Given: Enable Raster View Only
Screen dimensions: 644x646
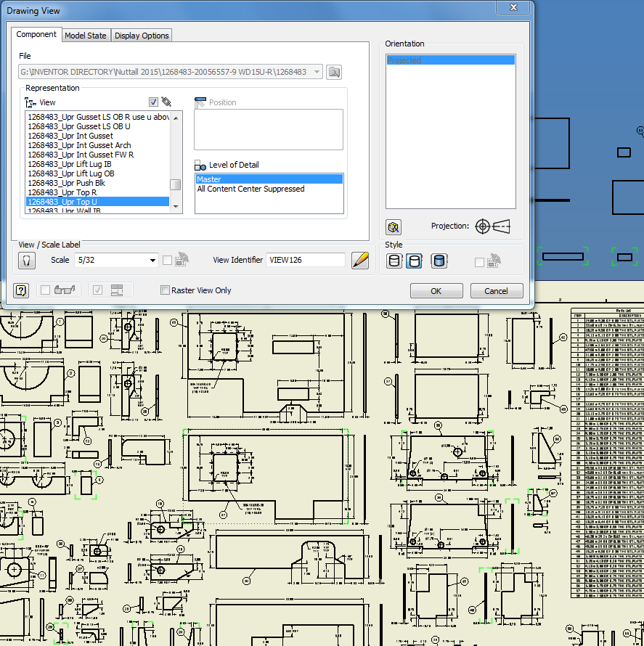Looking at the screenshot, I should 165,290.
